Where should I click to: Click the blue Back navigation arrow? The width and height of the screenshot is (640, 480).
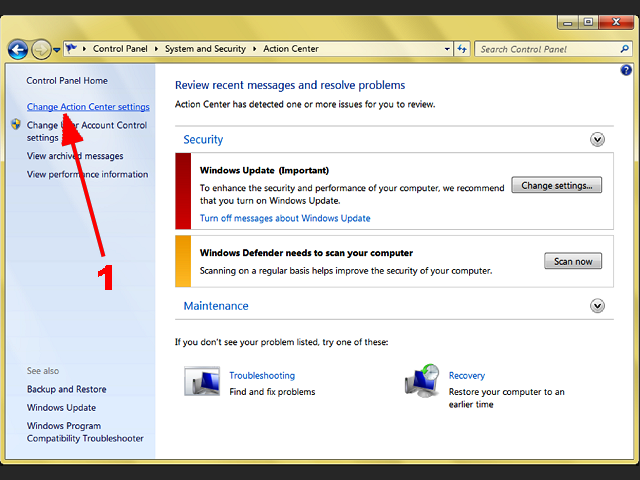18,50
